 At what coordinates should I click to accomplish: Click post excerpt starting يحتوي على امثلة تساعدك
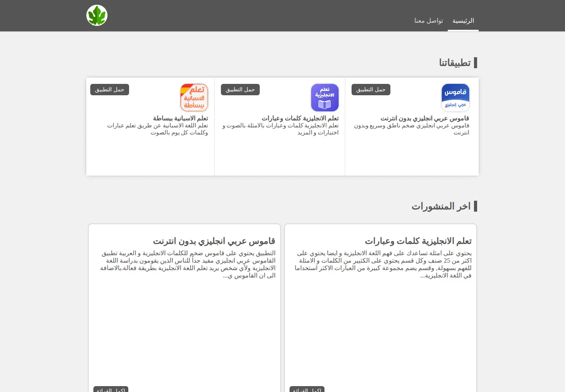coord(383,264)
